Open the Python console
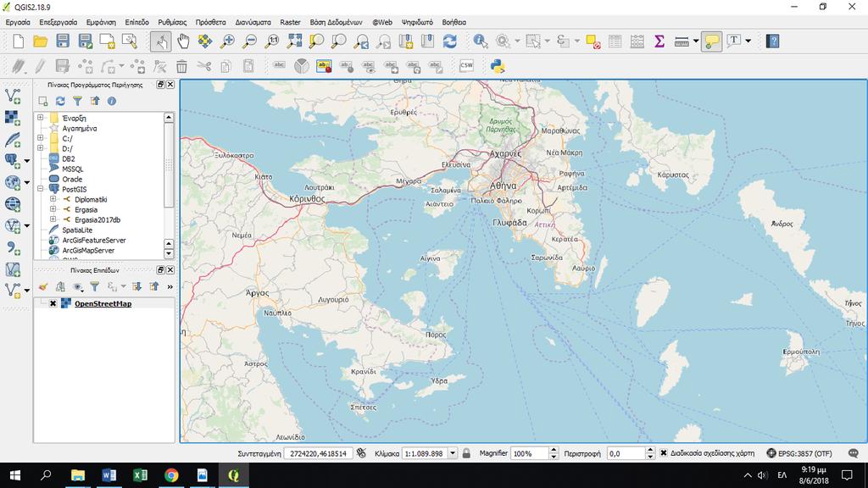 [x=498, y=66]
